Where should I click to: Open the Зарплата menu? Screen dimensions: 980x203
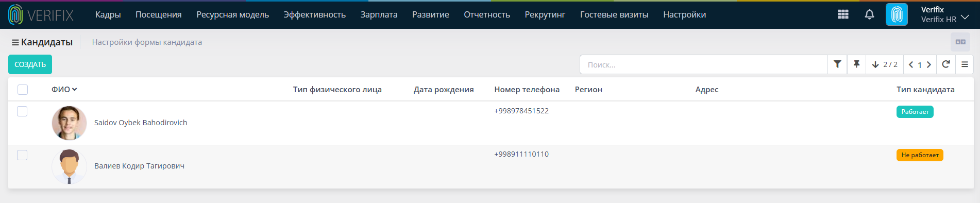pos(379,14)
